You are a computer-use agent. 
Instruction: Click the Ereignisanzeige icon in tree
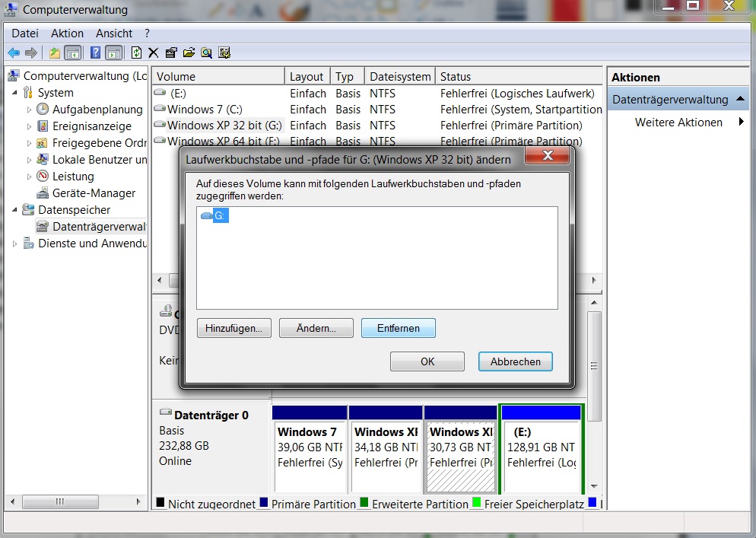(x=43, y=126)
